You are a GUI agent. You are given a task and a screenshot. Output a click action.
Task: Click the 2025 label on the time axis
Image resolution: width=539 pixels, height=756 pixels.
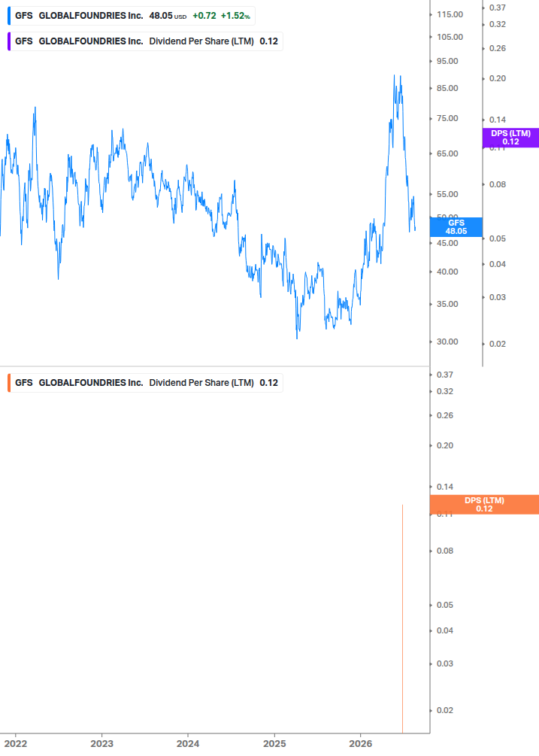pyautogui.click(x=274, y=744)
